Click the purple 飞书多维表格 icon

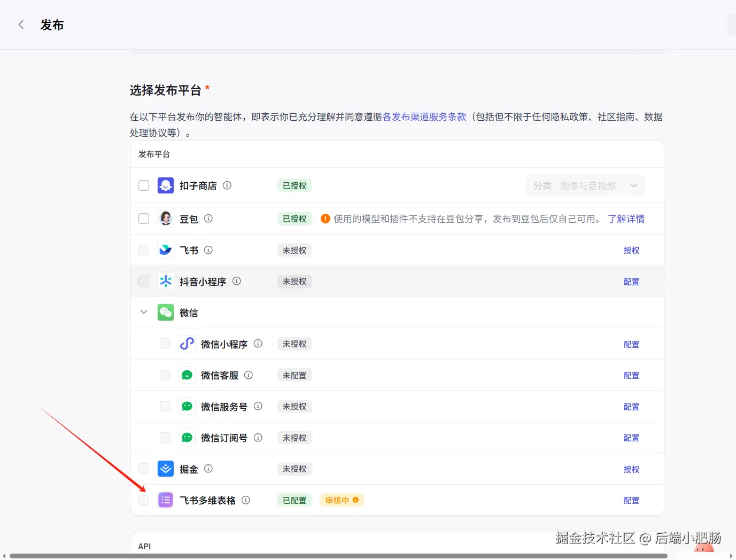click(166, 500)
